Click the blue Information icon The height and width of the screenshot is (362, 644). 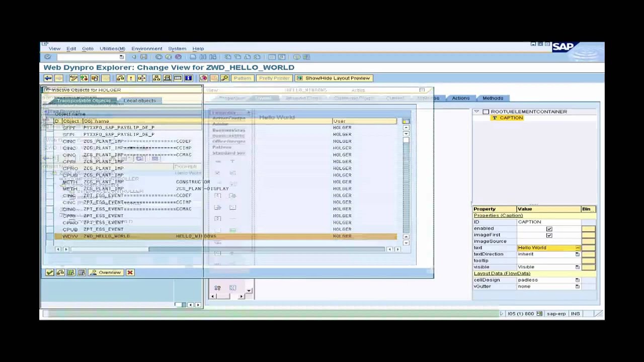(x=188, y=78)
